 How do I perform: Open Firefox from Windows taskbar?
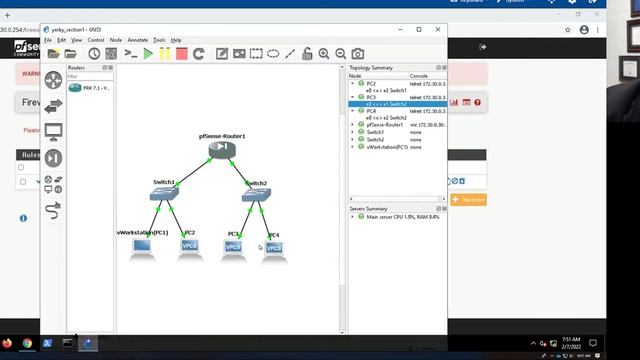click(x=7, y=343)
